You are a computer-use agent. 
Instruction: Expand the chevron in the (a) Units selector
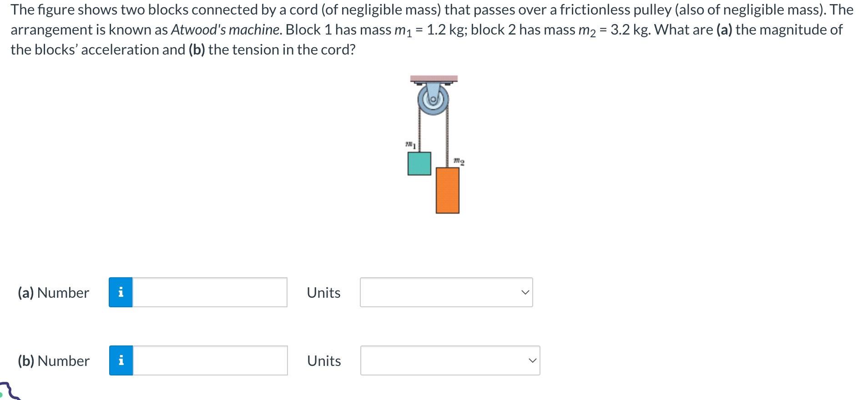pos(525,293)
